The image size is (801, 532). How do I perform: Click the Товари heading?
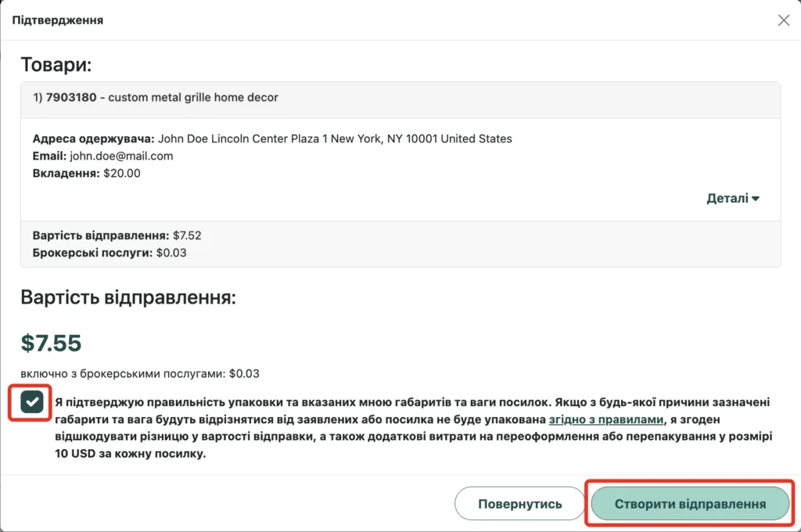[56, 65]
